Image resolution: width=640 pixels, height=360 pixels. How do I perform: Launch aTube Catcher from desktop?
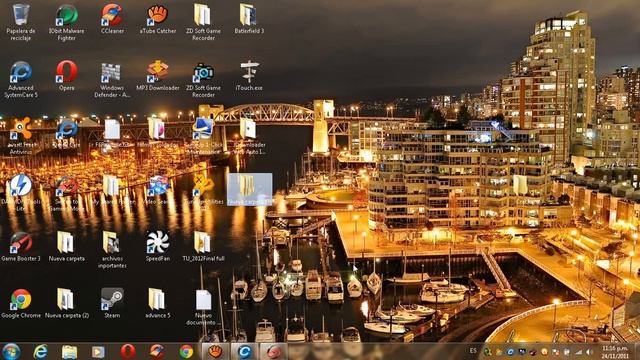point(158,18)
